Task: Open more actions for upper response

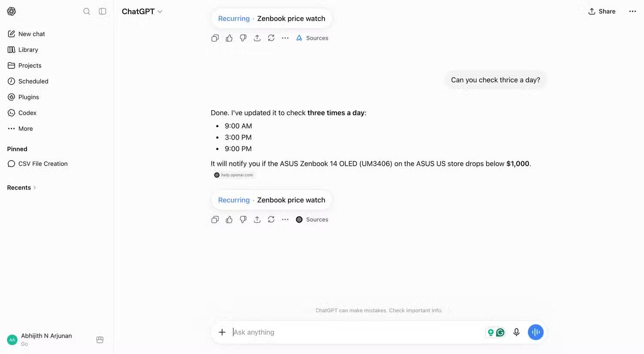Action: [x=285, y=38]
